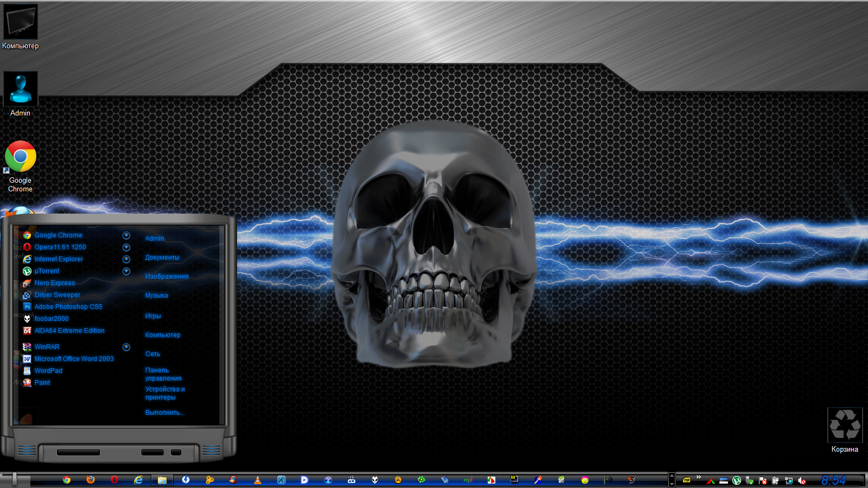This screenshot has height=488, width=868.
Task: Click the uTorrent icon in system tray
Action: [x=737, y=480]
